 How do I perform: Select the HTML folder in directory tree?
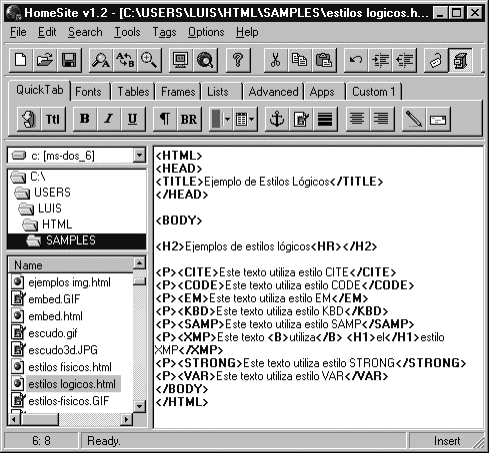pyautogui.click(x=57, y=224)
